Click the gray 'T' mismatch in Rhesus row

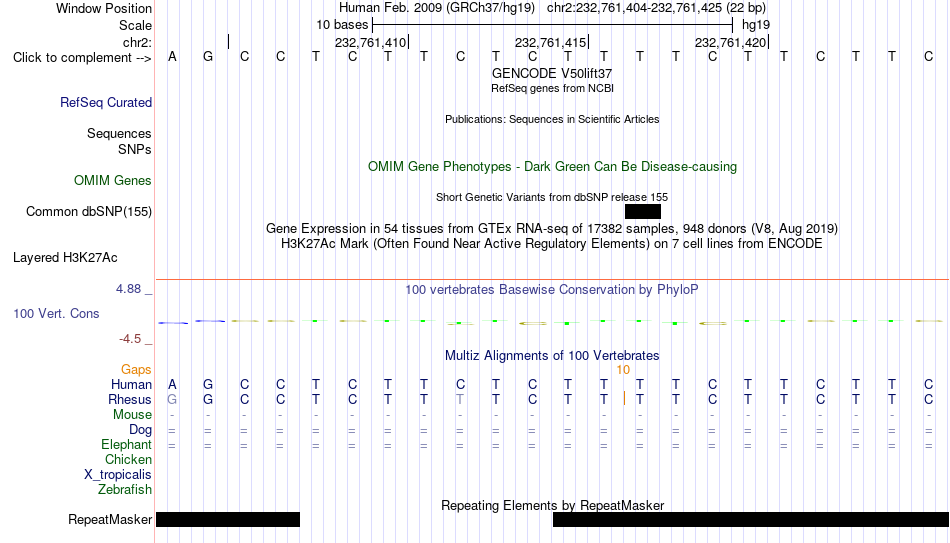(460, 399)
